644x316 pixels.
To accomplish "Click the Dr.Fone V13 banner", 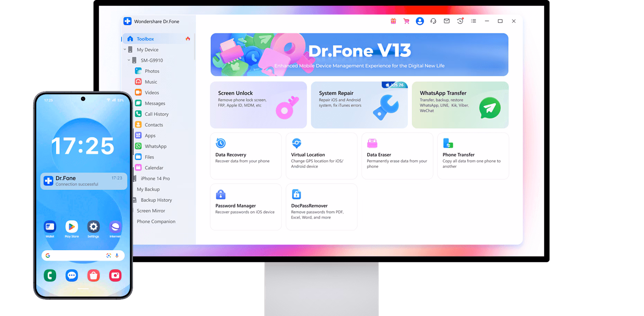I will point(359,55).
